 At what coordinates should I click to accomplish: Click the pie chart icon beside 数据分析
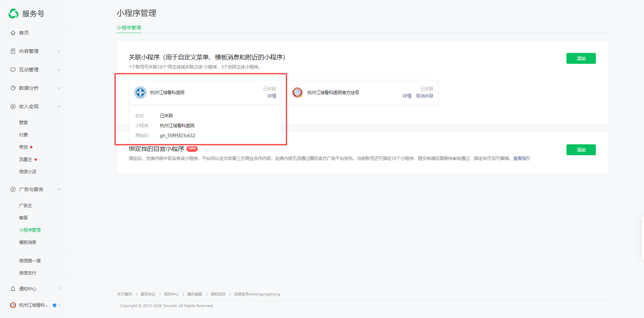point(13,88)
